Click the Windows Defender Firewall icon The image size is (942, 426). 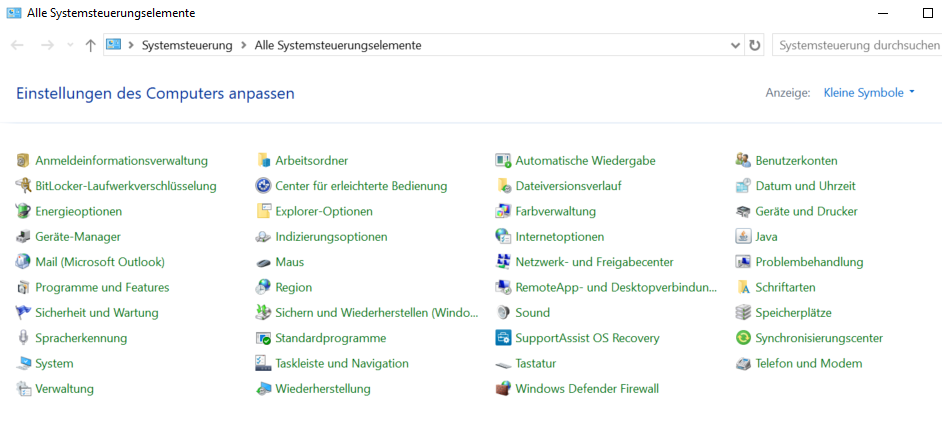504,389
